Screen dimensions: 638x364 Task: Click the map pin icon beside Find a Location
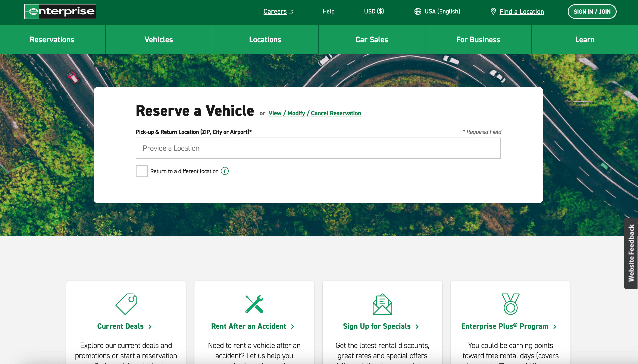[x=493, y=12]
